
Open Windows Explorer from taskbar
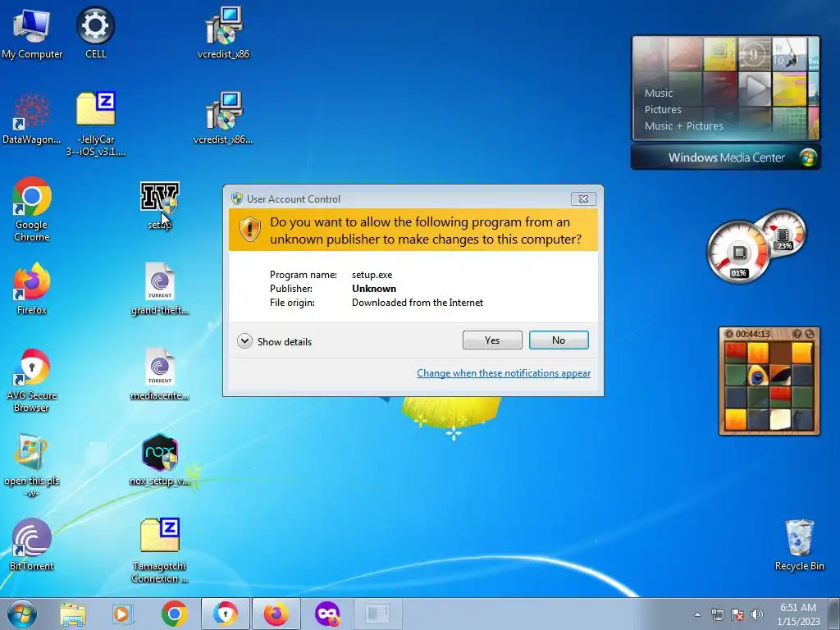(73, 614)
